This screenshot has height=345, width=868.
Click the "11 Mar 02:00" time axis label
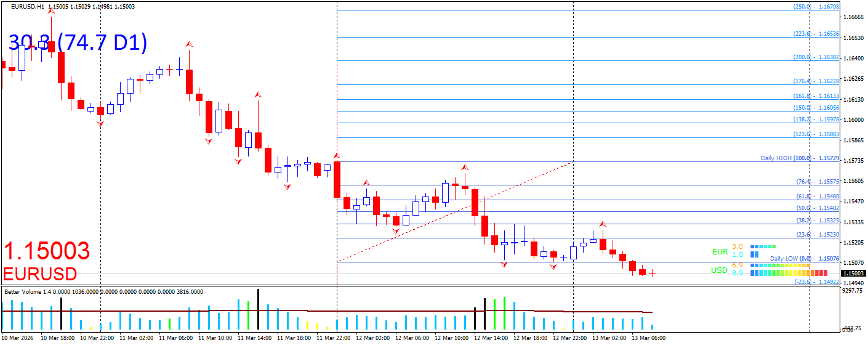(x=136, y=338)
